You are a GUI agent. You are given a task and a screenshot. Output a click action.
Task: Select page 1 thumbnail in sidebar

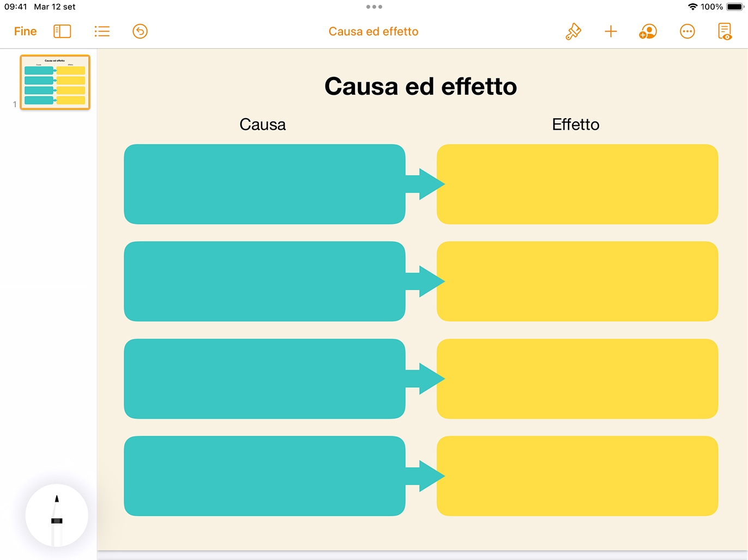tap(55, 82)
